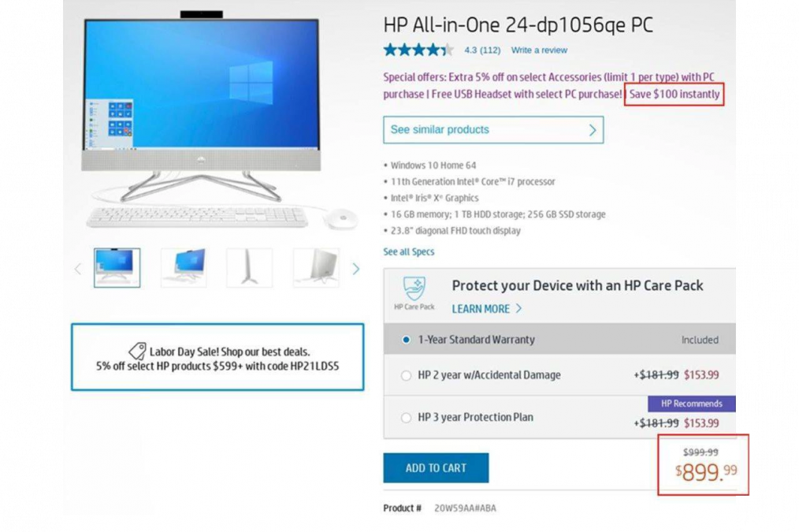Select 1-Year Standard Warranty option
Image resolution: width=799 pixels, height=532 pixels.
(406, 340)
